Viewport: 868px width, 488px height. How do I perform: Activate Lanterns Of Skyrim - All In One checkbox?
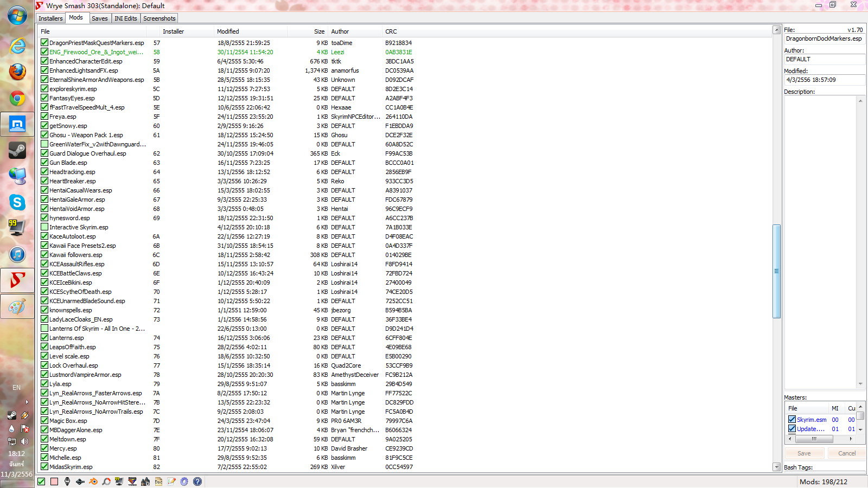(x=44, y=328)
